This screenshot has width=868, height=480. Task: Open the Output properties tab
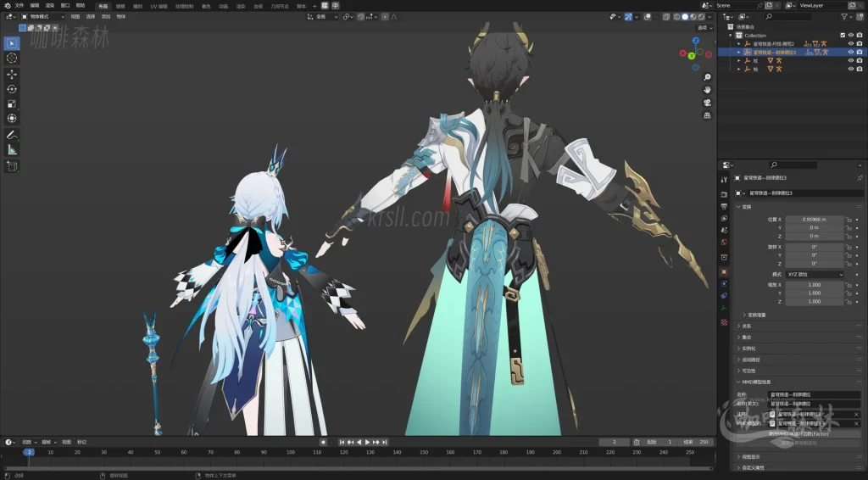(x=724, y=207)
